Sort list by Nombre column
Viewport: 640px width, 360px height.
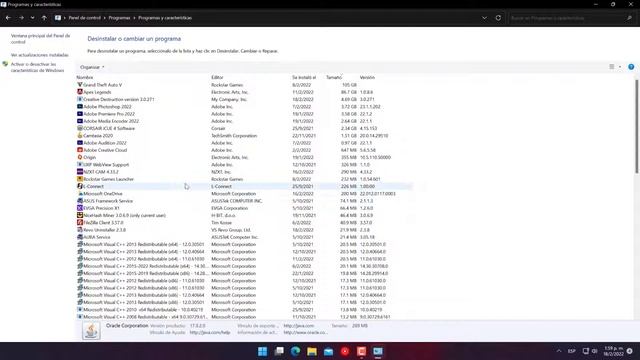tap(85, 77)
